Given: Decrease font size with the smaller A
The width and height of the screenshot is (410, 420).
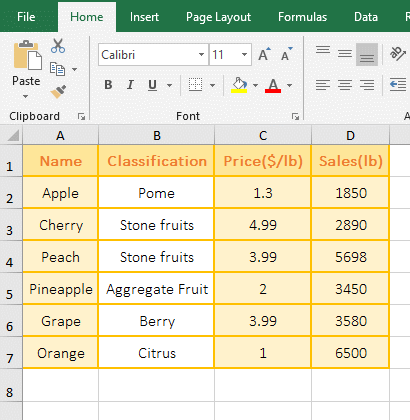Looking at the screenshot, I should 286,54.
